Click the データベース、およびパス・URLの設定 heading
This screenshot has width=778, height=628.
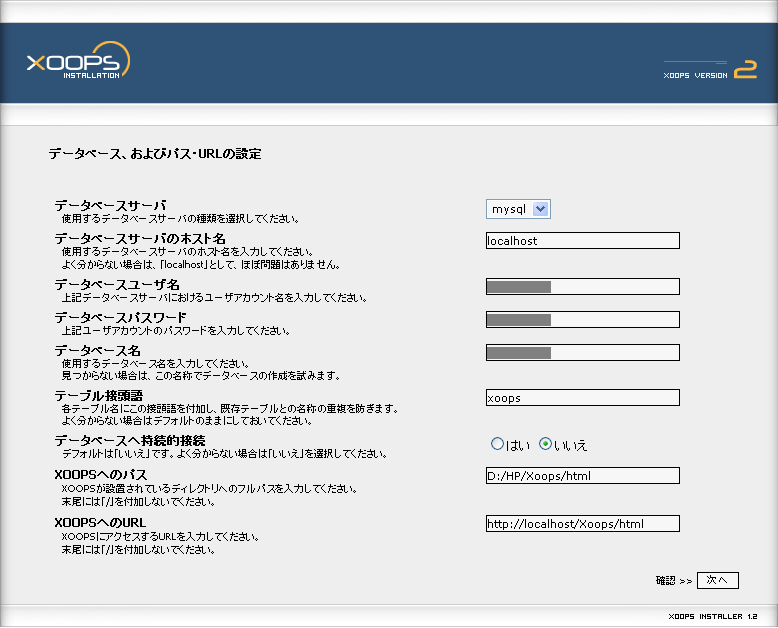pos(155,154)
